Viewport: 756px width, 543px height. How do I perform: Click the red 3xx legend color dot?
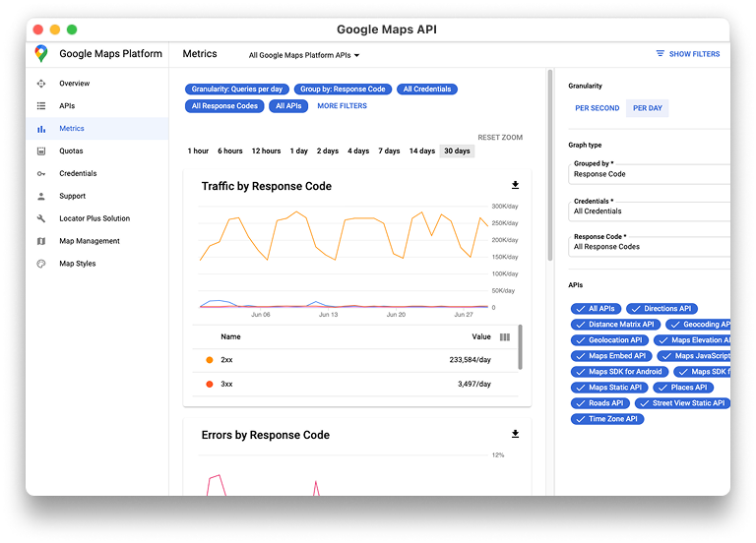(x=210, y=384)
